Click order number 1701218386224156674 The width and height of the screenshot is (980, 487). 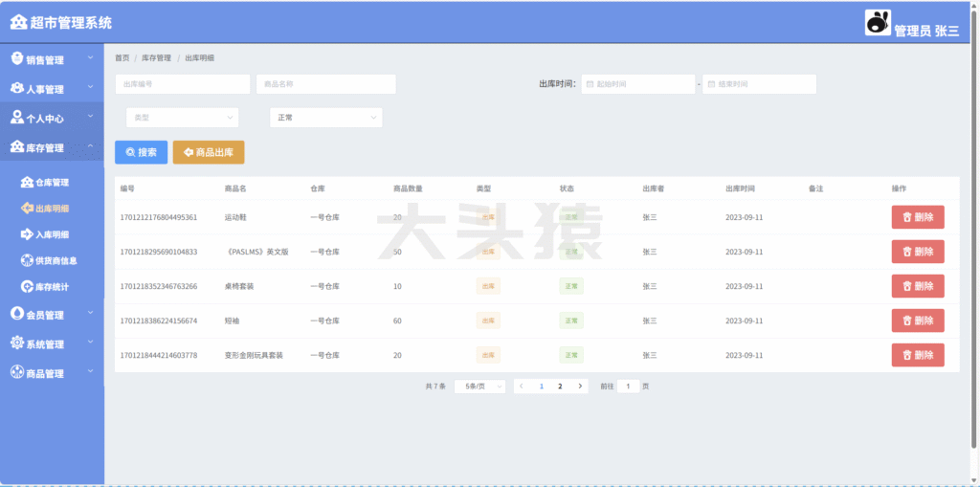click(159, 321)
